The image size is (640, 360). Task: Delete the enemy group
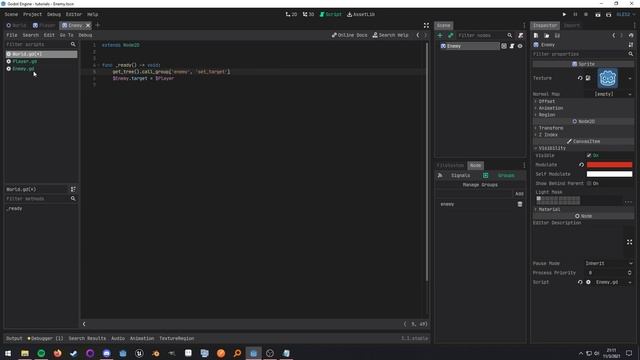click(520, 204)
